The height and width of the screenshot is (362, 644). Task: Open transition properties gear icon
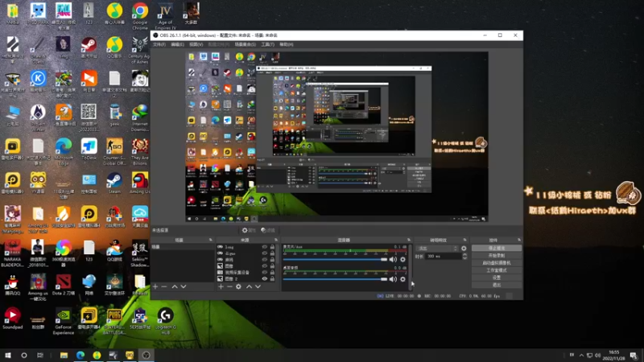coord(464,249)
